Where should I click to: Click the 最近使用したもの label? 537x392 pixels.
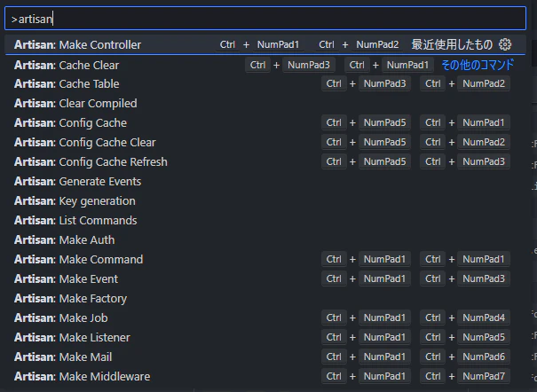(x=452, y=44)
